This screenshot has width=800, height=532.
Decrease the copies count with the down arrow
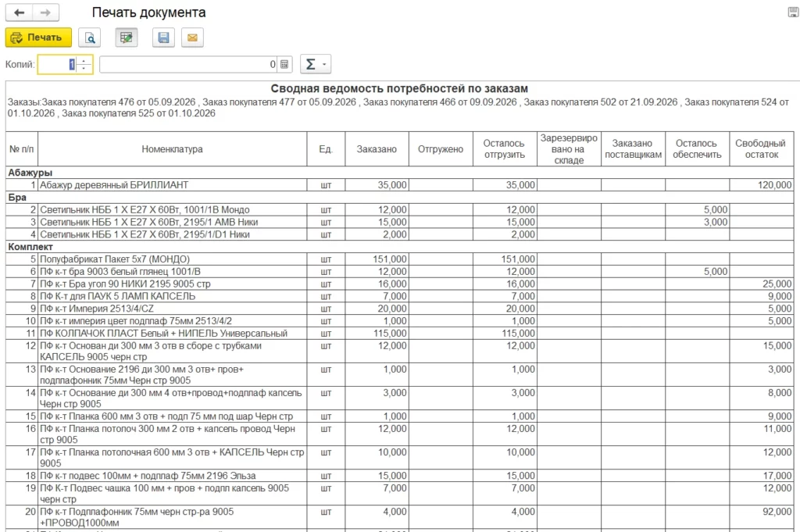pos(84,68)
